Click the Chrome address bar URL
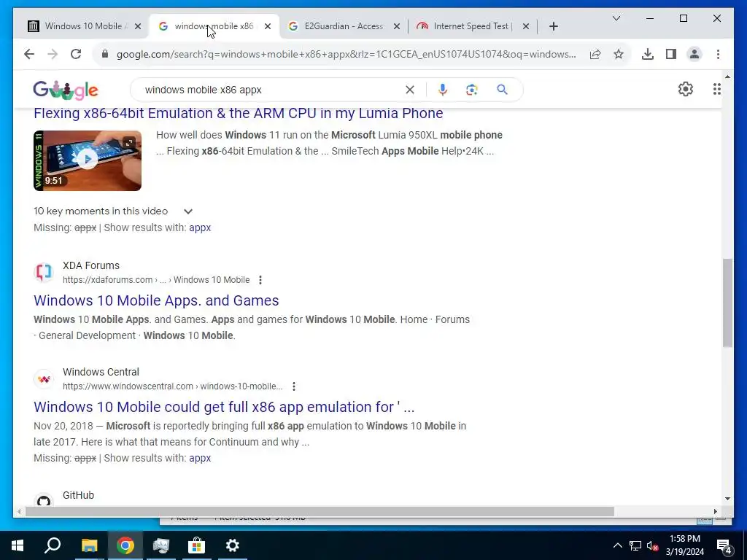Screen dimensions: 747x560 tap(346, 54)
